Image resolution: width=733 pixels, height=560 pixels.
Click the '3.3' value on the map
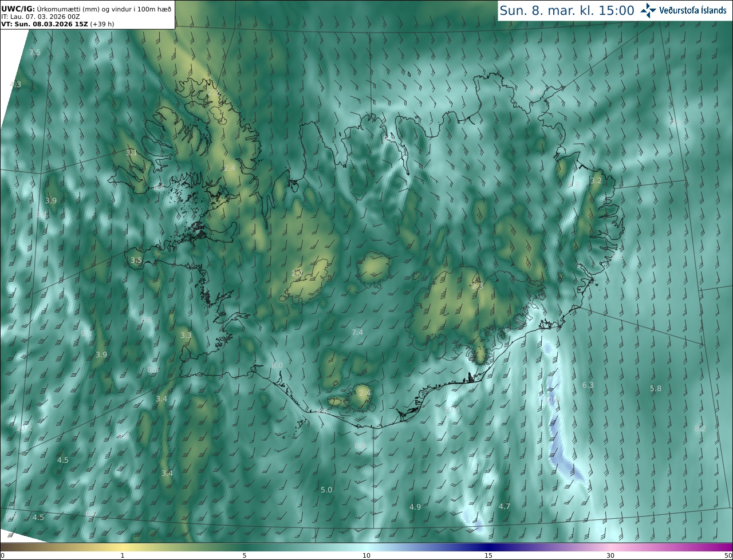click(186, 335)
